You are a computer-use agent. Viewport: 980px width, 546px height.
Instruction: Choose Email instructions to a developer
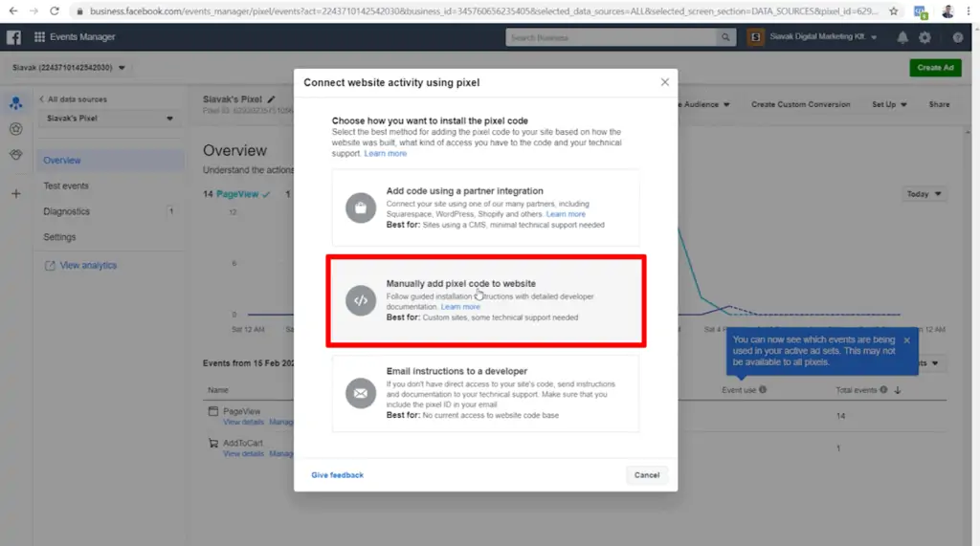[x=485, y=394]
